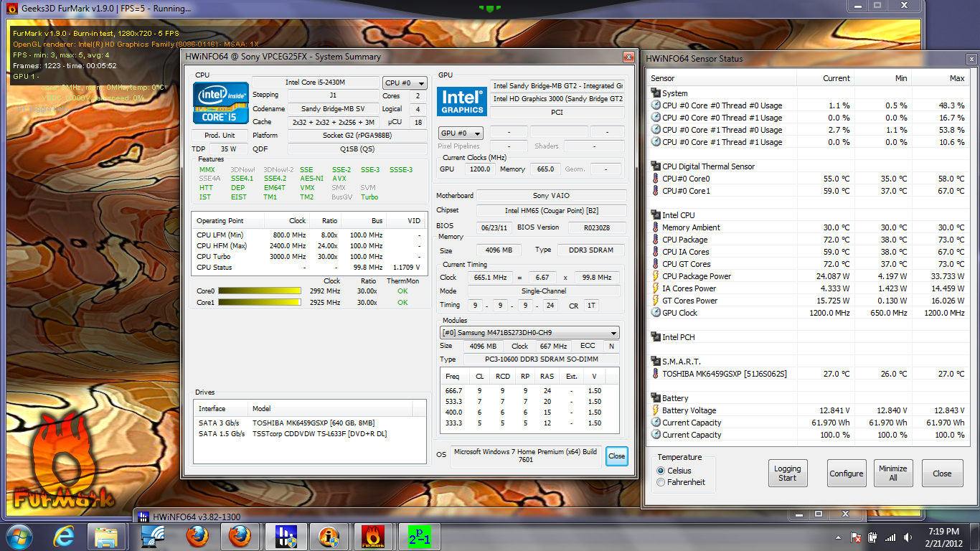980x551 pixels.
Task: Open the CPU #0 selector dropdown
Action: point(405,83)
